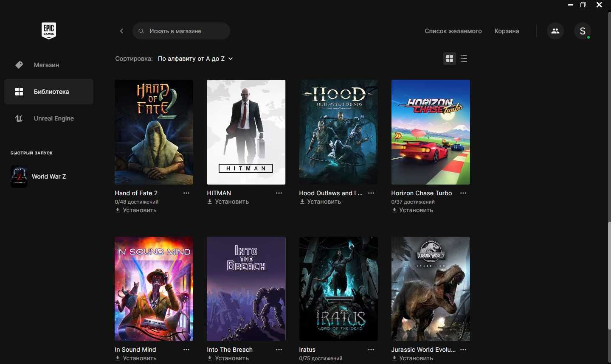Image resolution: width=611 pixels, height=364 pixels.
Task: Minimize the Epic Games Launcher window
Action: (x=570, y=5)
